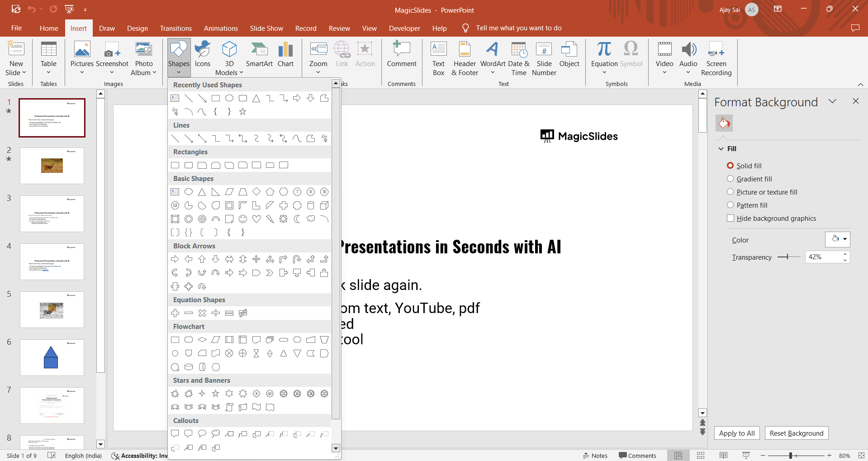
Task: Open the Animations tab
Action: pyautogui.click(x=221, y=28)
